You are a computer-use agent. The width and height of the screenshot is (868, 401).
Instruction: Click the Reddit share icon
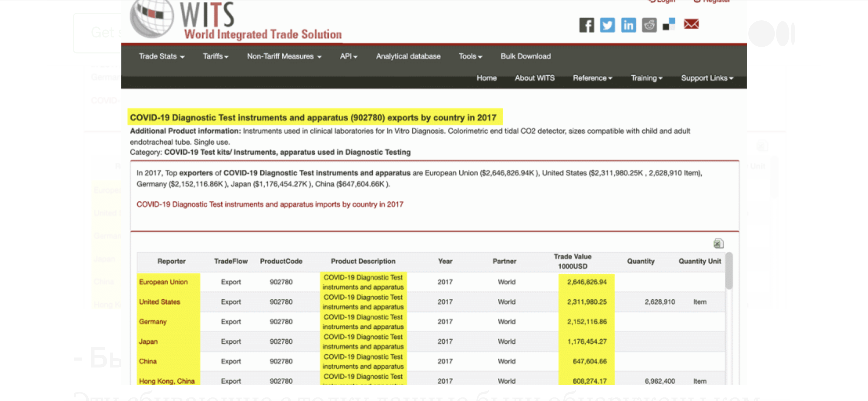click(x=649, y=25)
